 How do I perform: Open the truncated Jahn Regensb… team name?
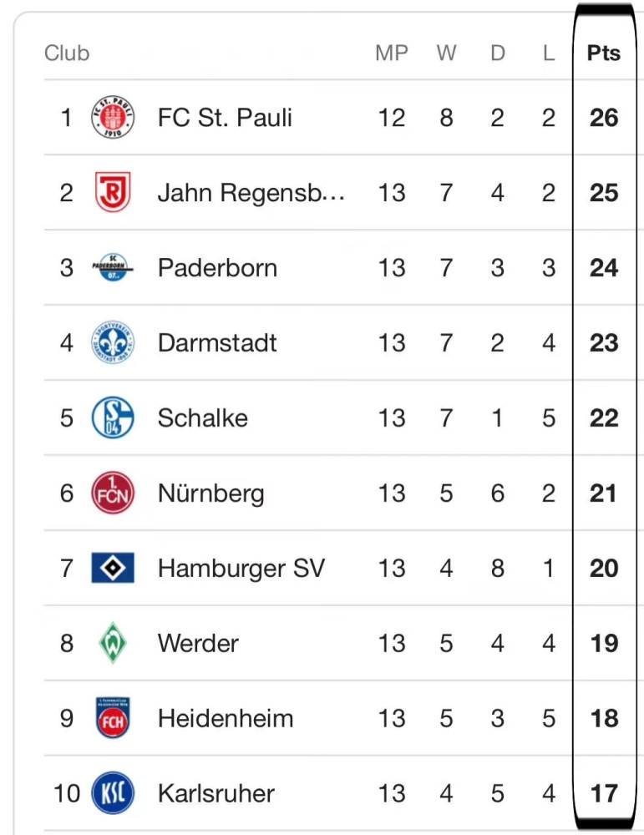[251, 193]
